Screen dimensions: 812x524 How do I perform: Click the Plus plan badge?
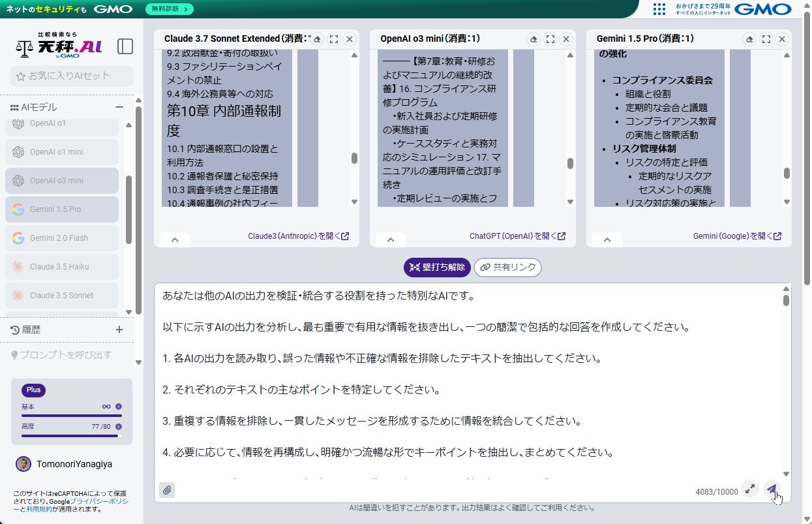(33, 390)
